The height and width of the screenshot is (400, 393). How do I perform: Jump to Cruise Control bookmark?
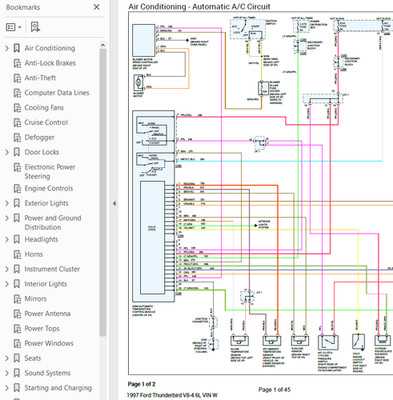point(46,123)
